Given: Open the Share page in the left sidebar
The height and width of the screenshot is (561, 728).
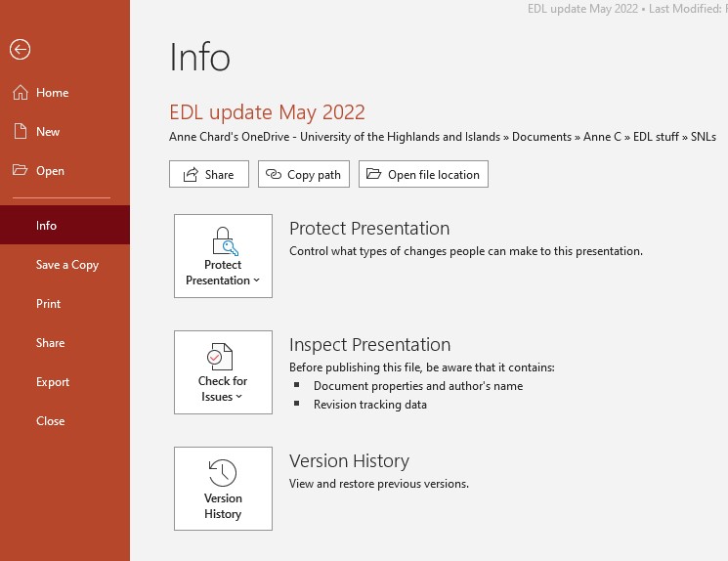Looking at the screenshot, I should tap(64, 343).
